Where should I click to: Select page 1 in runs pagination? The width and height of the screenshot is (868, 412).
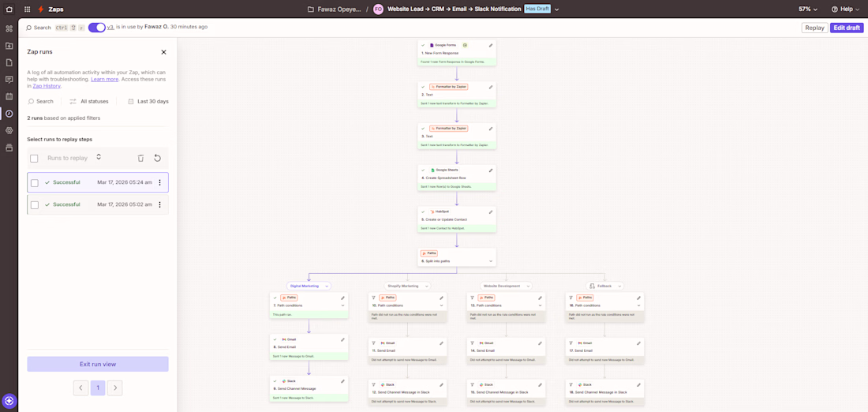tap(98, 388)
